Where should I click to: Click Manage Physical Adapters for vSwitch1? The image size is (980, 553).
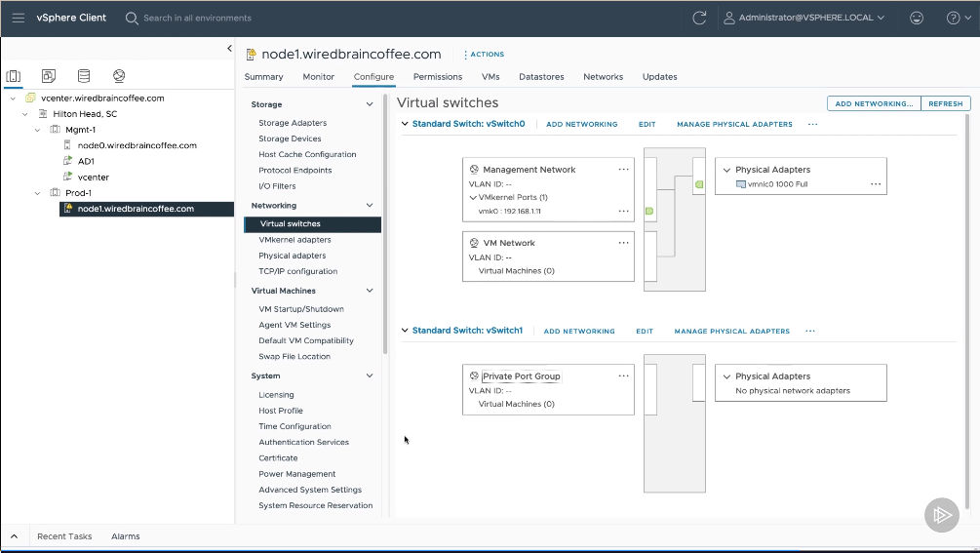[731, 332]
